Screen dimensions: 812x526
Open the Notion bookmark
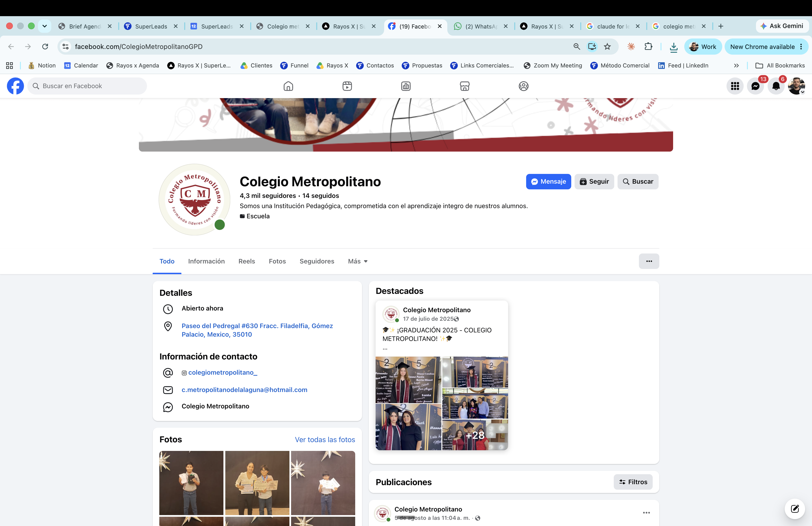coord(42,66)
